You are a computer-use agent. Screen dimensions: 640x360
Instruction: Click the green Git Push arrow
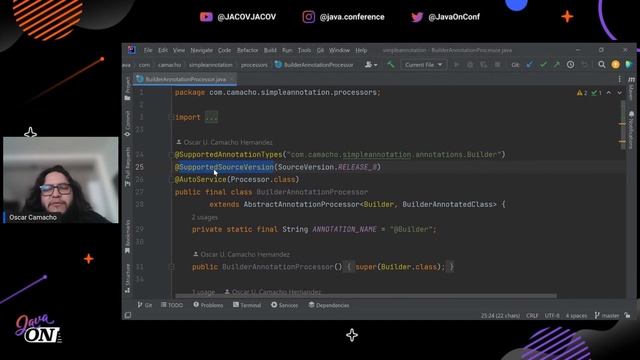click(557, 65)
